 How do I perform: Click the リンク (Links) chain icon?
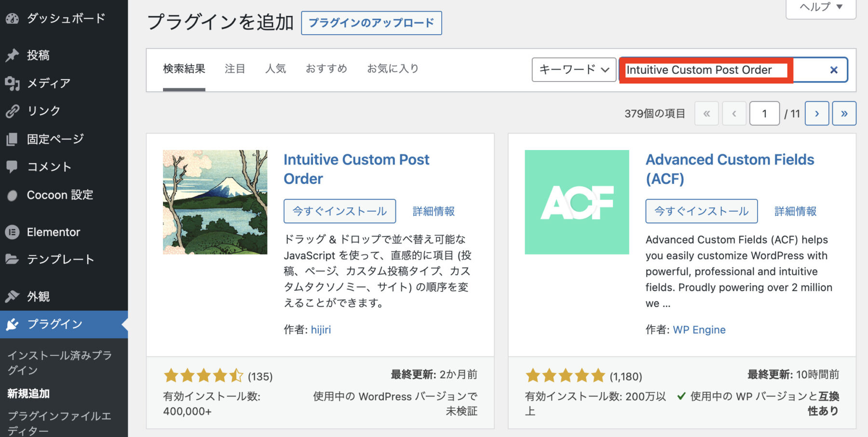tap(12, 110)
